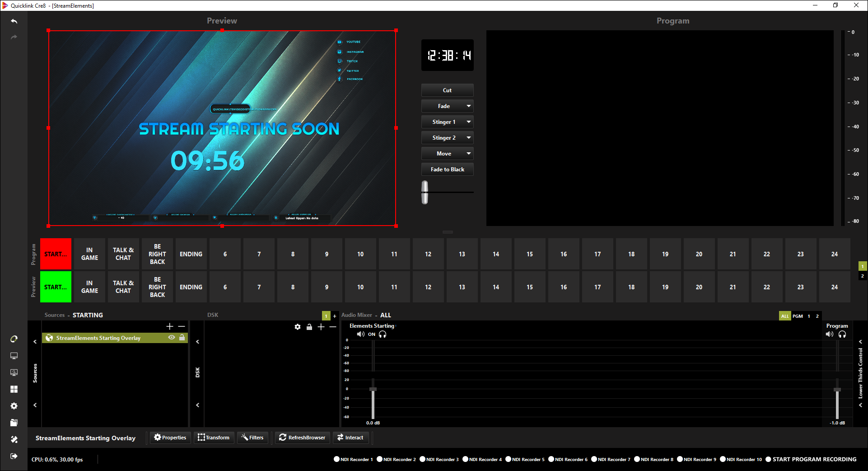Click the Fade to Black button
Image resolution: width=868 pixels, height=471 pixels.
pos(447,170)
